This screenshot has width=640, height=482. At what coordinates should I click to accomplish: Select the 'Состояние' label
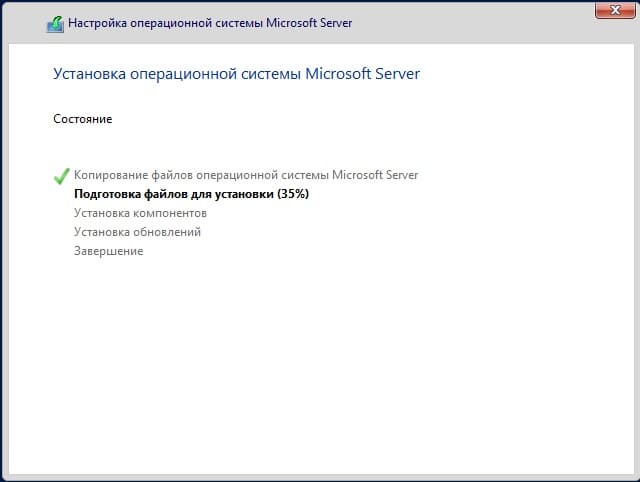point(82,119)
